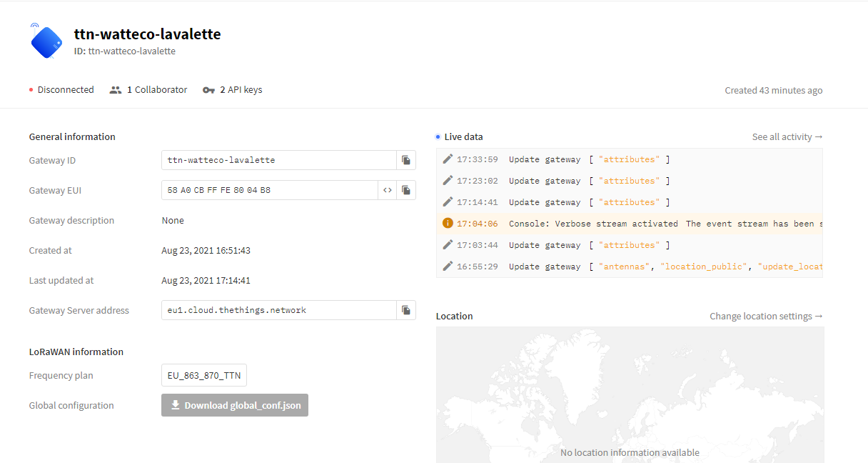The height and width of the screenshot is (463, 868).
Task: Open the 2 API keys link
Action: [x=232, y=90]
